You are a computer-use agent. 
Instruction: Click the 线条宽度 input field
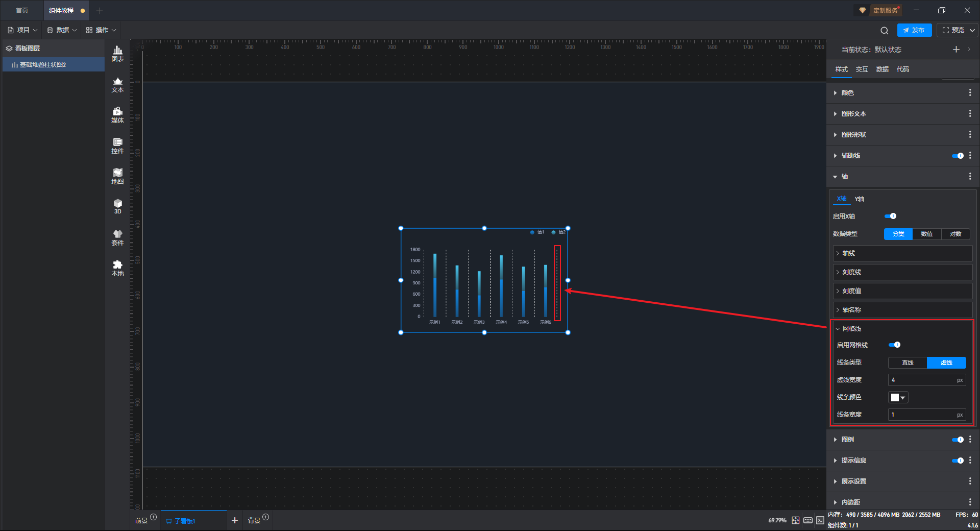click(927, 415)
